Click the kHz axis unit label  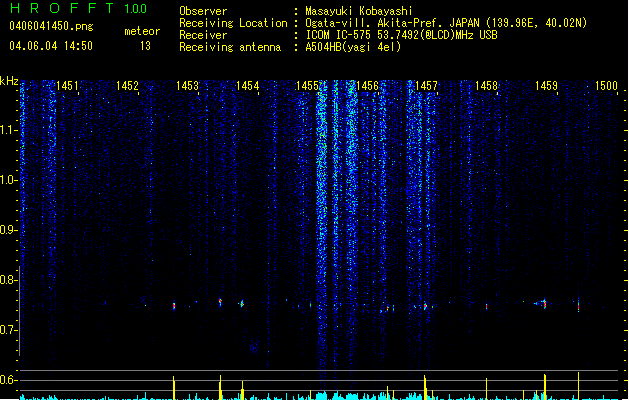point(9,81)
